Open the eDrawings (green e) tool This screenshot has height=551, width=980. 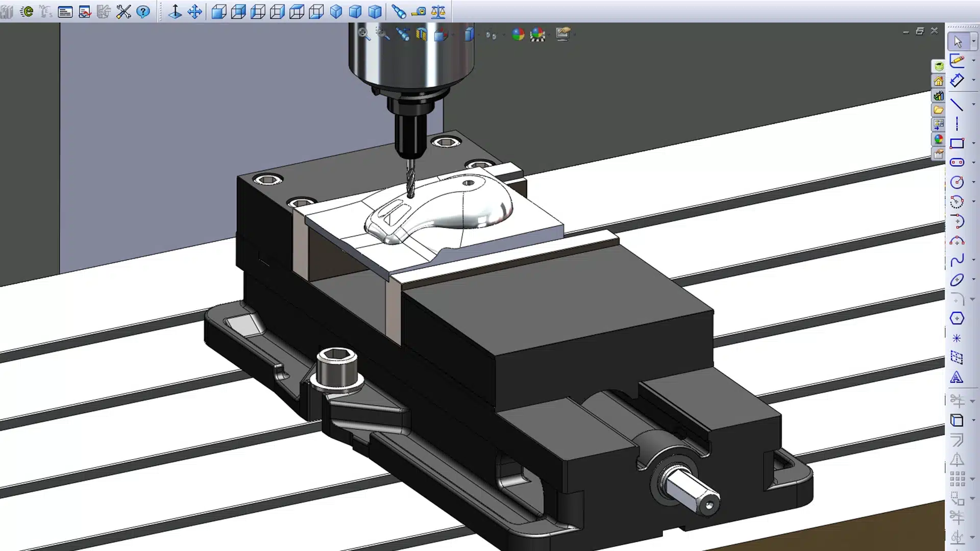click(x=27, y=11)
